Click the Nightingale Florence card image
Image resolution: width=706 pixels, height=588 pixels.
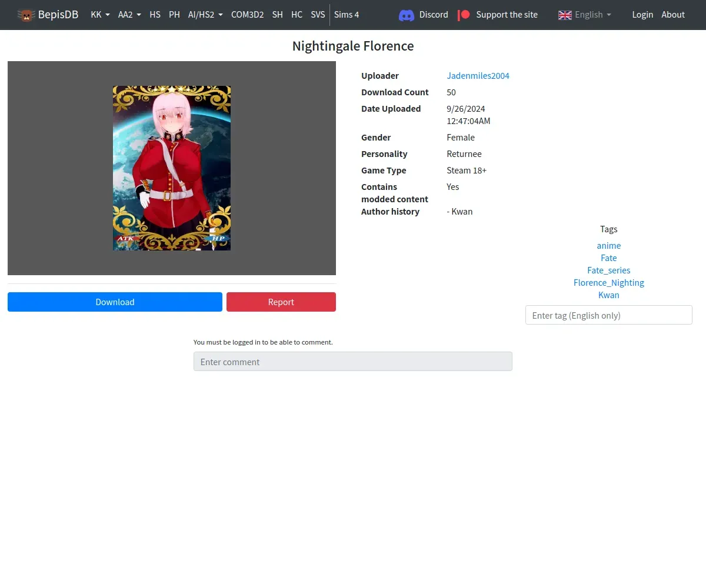(172, 168)
